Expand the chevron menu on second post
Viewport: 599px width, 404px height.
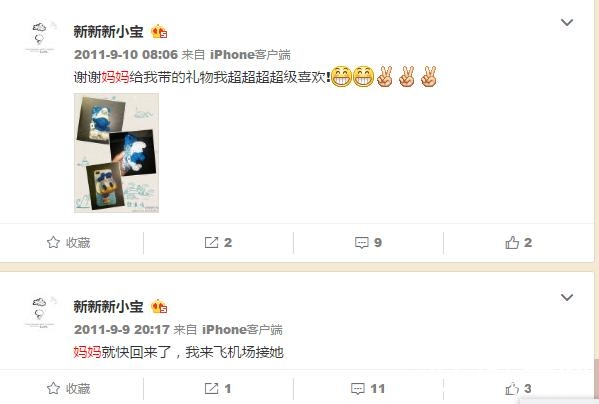[567, 297]
